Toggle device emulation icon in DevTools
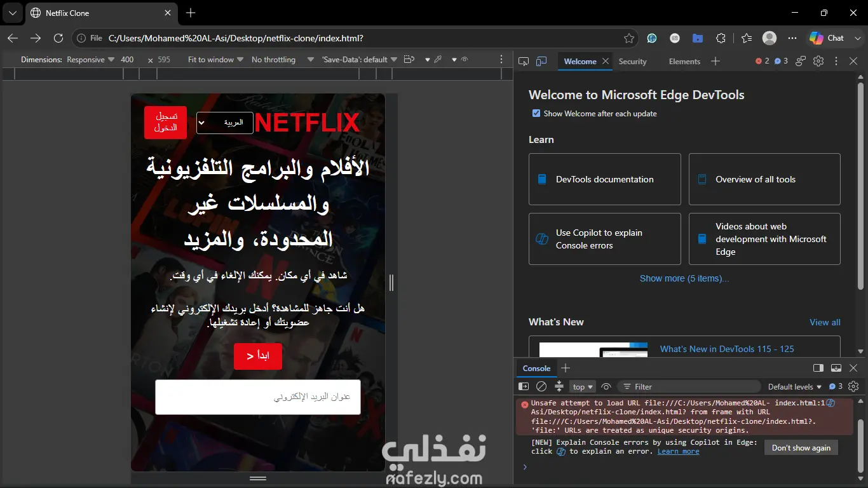The image size is (868, 488). click(541, 62)
